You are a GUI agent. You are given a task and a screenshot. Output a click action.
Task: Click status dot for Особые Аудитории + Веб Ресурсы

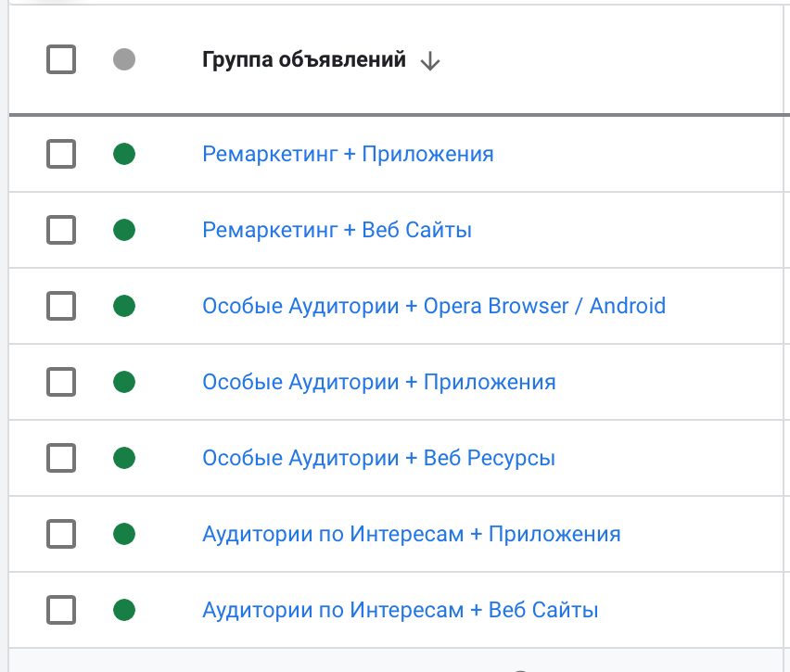coord(124,458)
